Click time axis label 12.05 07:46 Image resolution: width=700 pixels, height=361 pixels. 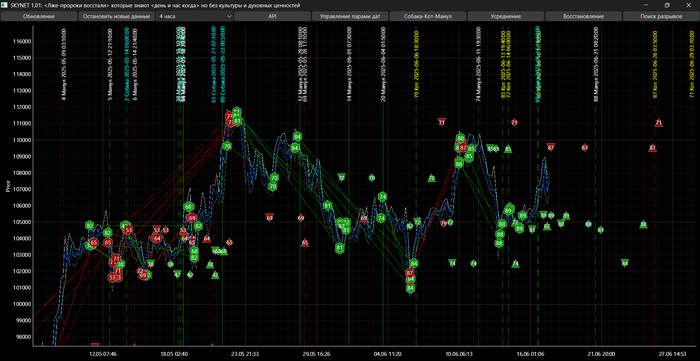(103, 354)
